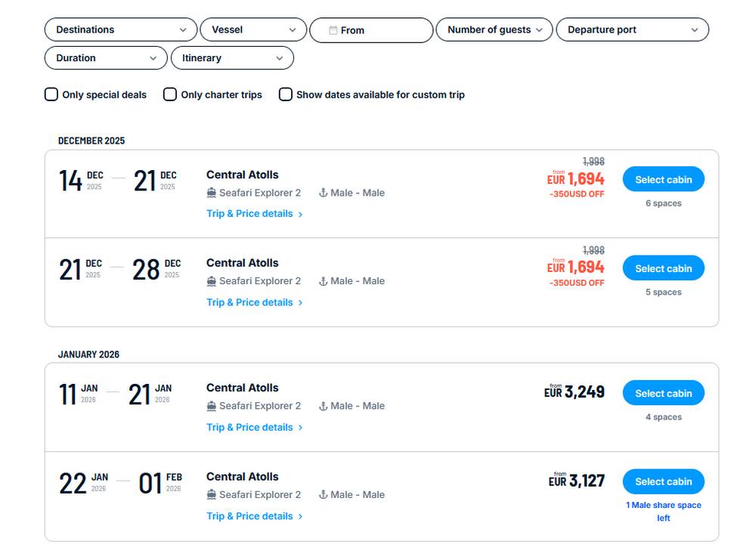Click the anchor icon for the 21 Dec trip
756x557 pixels.
coord(323,281)
